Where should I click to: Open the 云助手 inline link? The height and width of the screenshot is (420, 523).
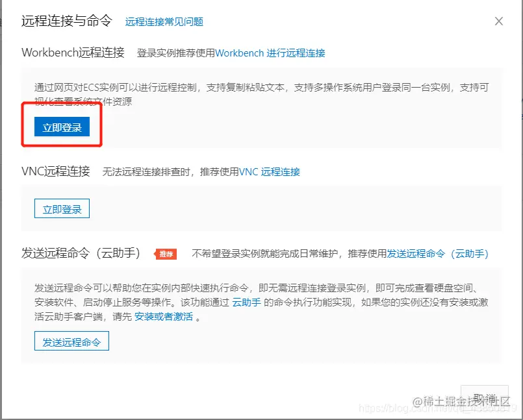[x=246, y=303]
